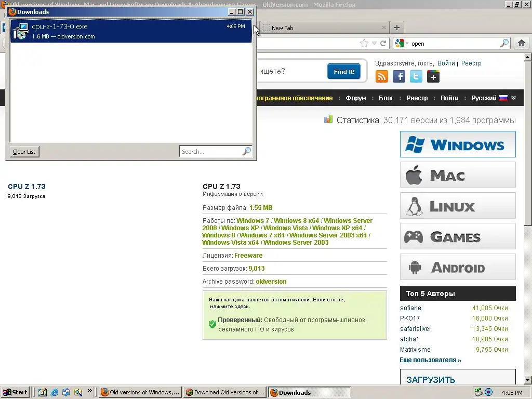This screenshot has height=399, width=532.
Task: Open the RSS feed icon
Action: [x=382, y=76]
